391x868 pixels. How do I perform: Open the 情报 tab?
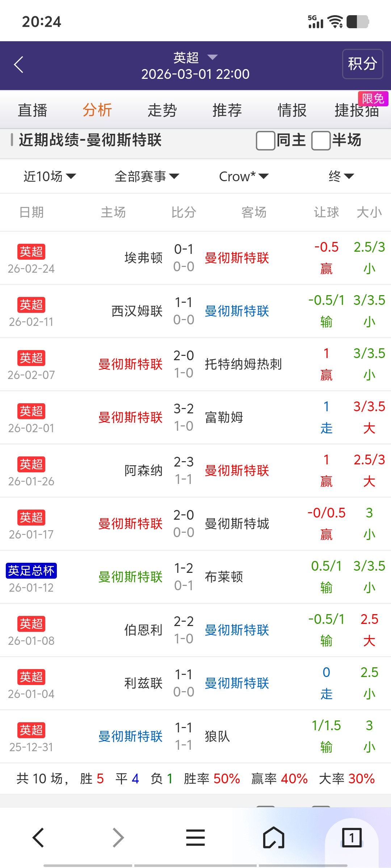[x=292, y=110]
